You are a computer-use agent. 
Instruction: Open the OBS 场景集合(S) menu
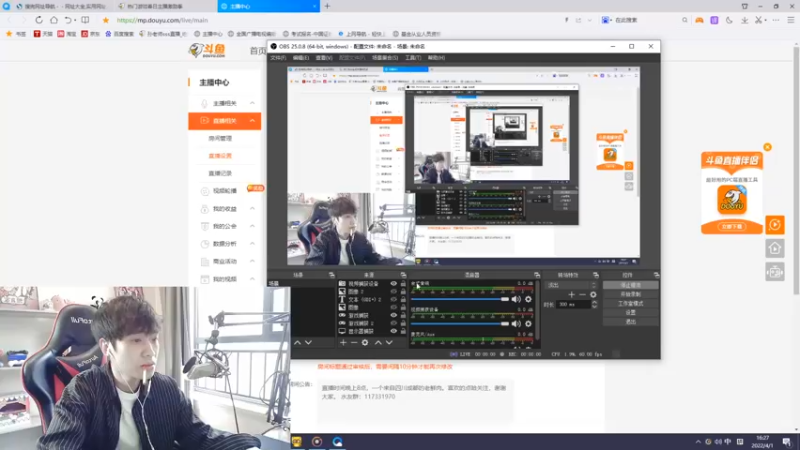coord(385,58)
